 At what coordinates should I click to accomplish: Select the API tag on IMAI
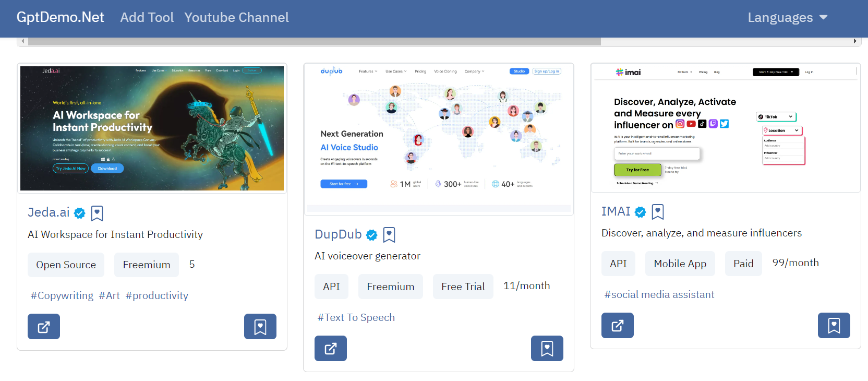tap(618, 264)
